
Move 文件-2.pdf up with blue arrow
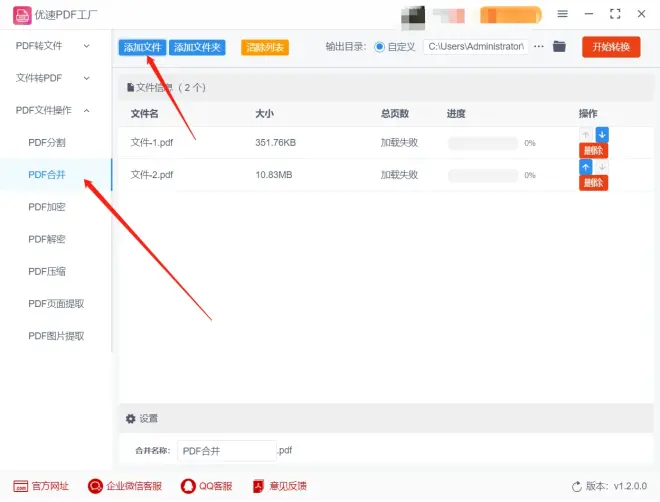pos(585,167)
